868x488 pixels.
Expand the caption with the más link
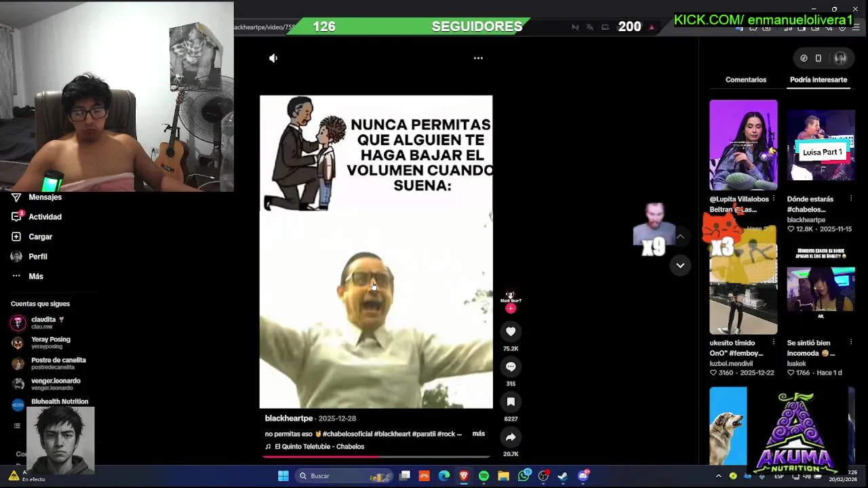click(x=479, y=434)
